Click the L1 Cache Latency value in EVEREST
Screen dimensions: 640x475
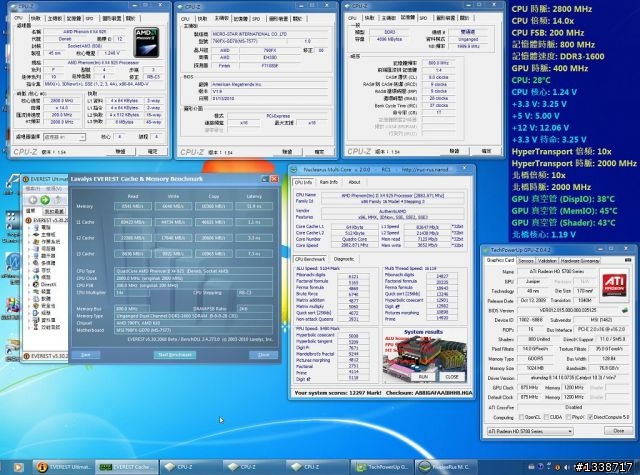[x=254, y=222]
